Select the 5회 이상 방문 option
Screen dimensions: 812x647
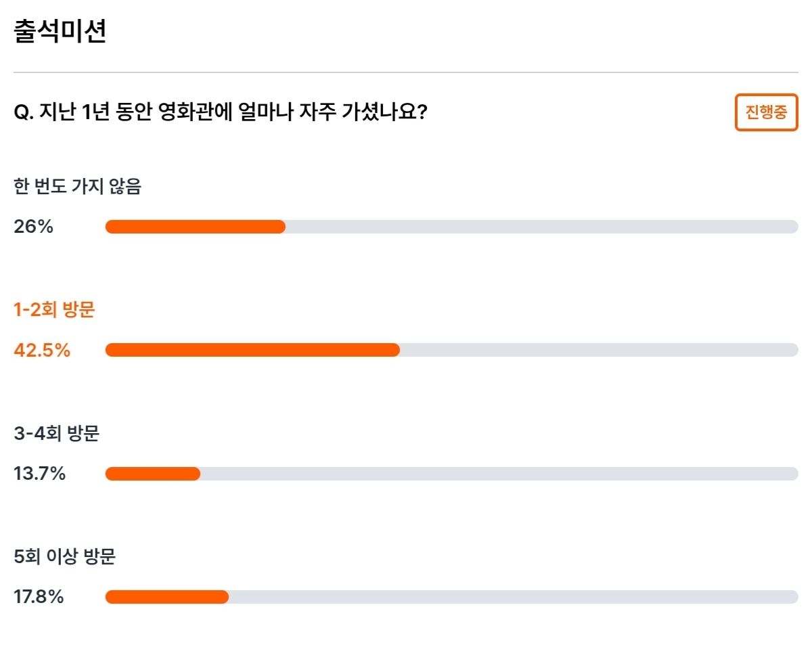coord(65,558)
